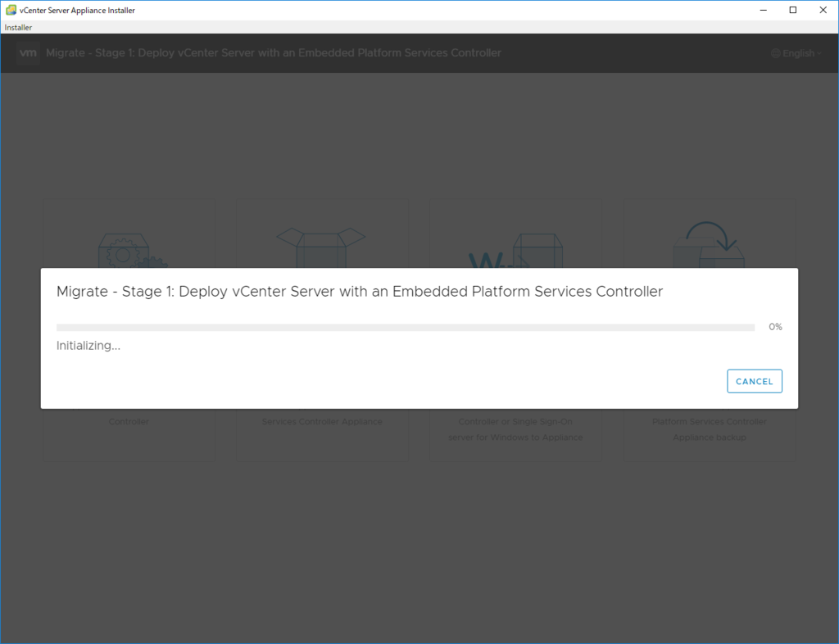Screen dimensions: 839x644
Task: Click the 'Appliance backup' card text
Action: 710,437
